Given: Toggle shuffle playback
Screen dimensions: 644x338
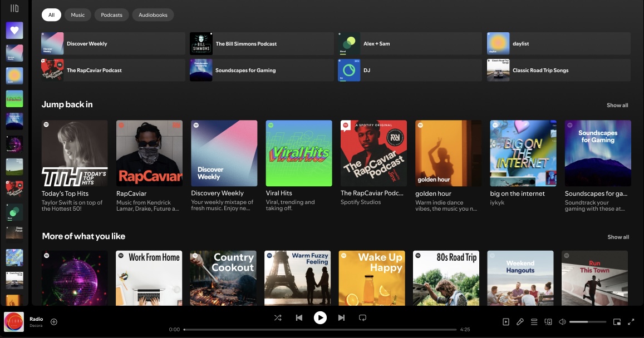Looking at the screenshot, I should coord(278,318).
